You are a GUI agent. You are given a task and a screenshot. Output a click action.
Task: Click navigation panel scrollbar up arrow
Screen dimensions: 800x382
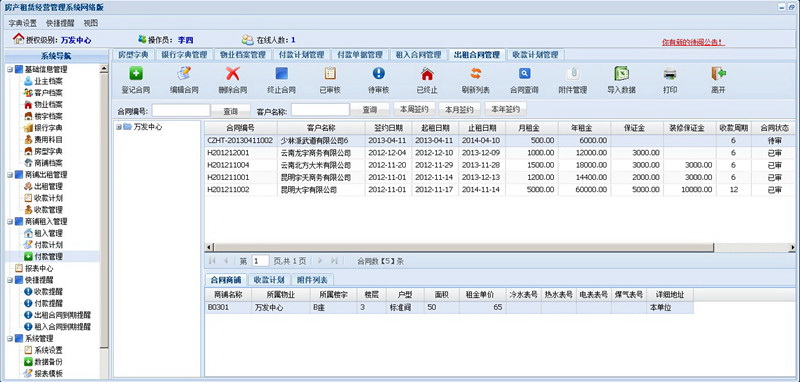click(104, 68)
